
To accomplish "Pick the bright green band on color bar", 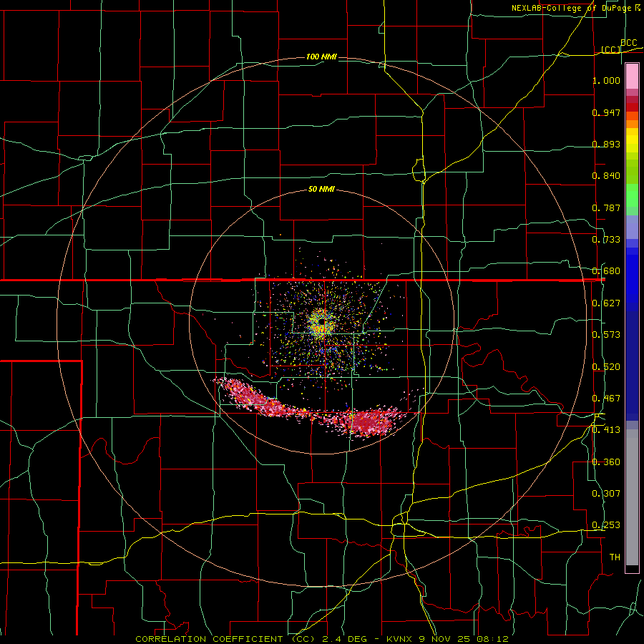I will (632, 196).
